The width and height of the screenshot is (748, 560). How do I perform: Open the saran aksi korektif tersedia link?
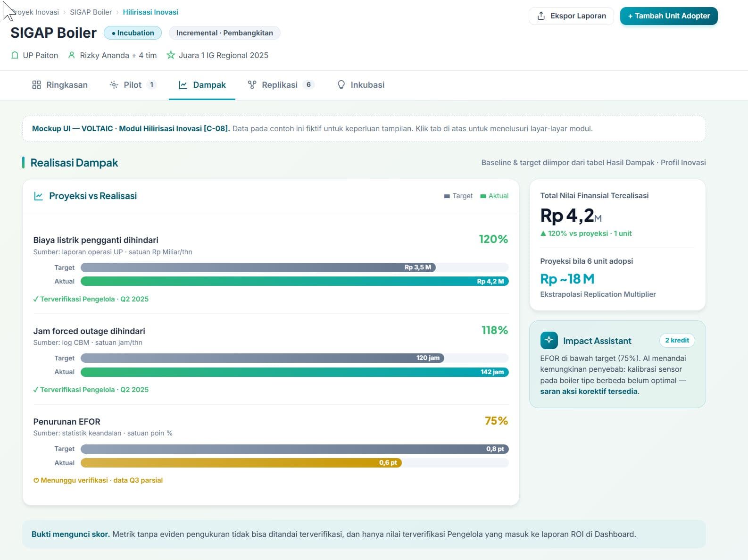click(589, 391)
